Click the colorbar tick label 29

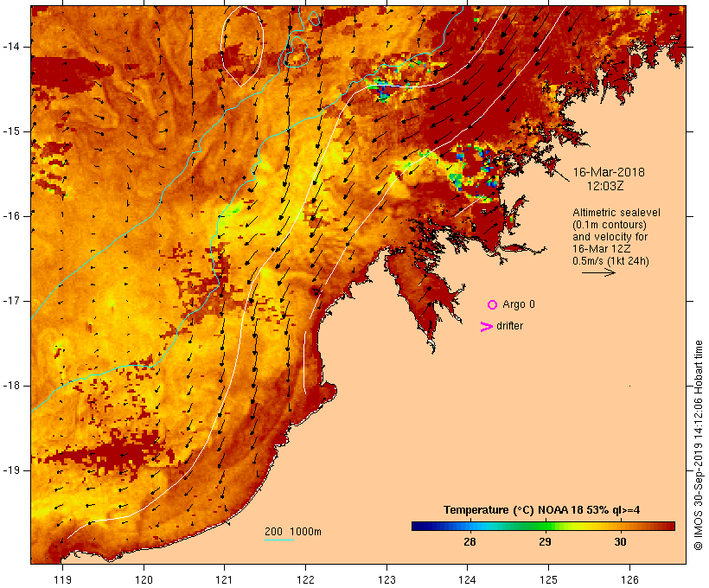coord(546,542)
